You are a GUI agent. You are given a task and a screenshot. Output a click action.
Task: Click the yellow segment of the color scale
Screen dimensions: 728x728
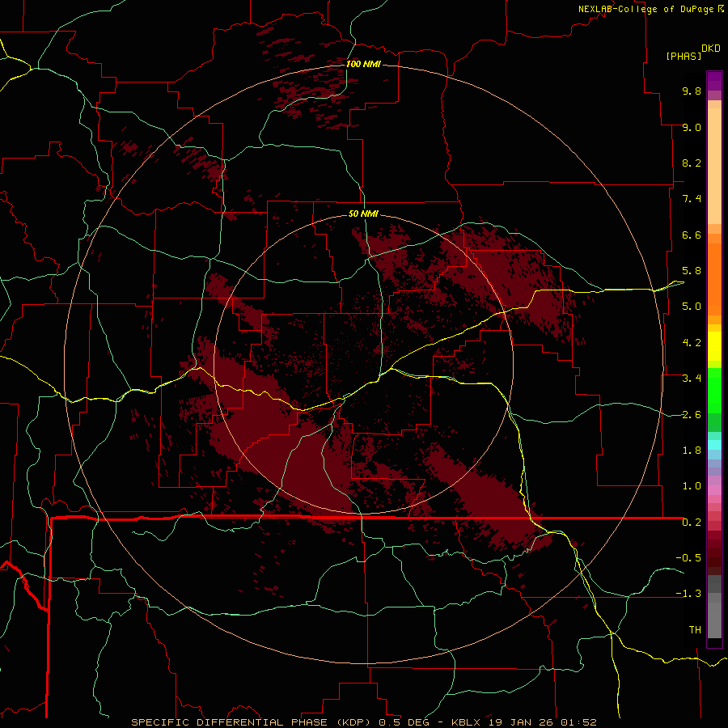point(714,346)
